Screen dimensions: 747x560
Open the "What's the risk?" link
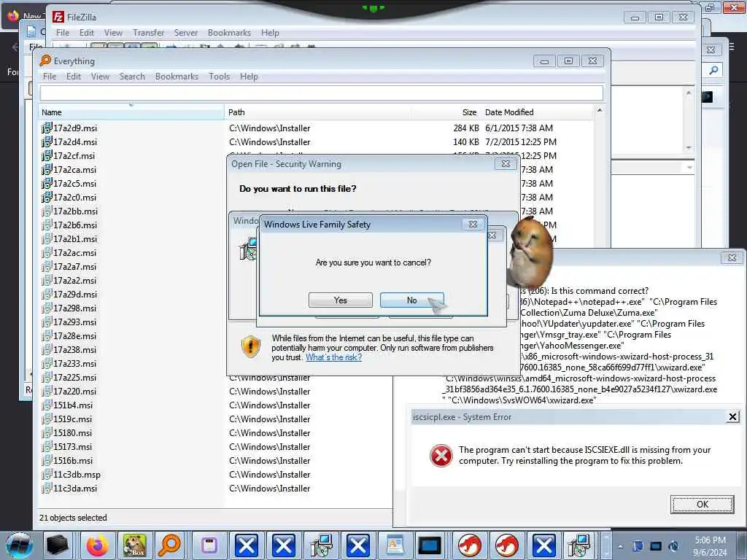pos(333,357)
